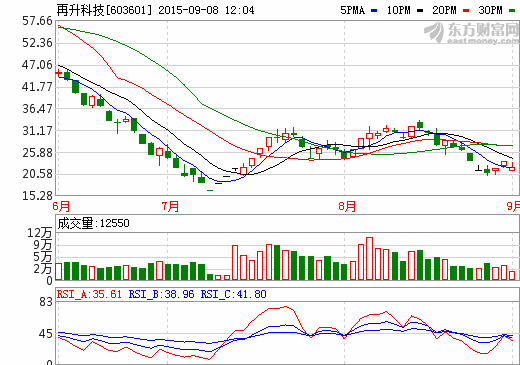Viewport: 520px width, 365px height.
Task: Click the black swatch beside 10PM
Action: [420, 11]
